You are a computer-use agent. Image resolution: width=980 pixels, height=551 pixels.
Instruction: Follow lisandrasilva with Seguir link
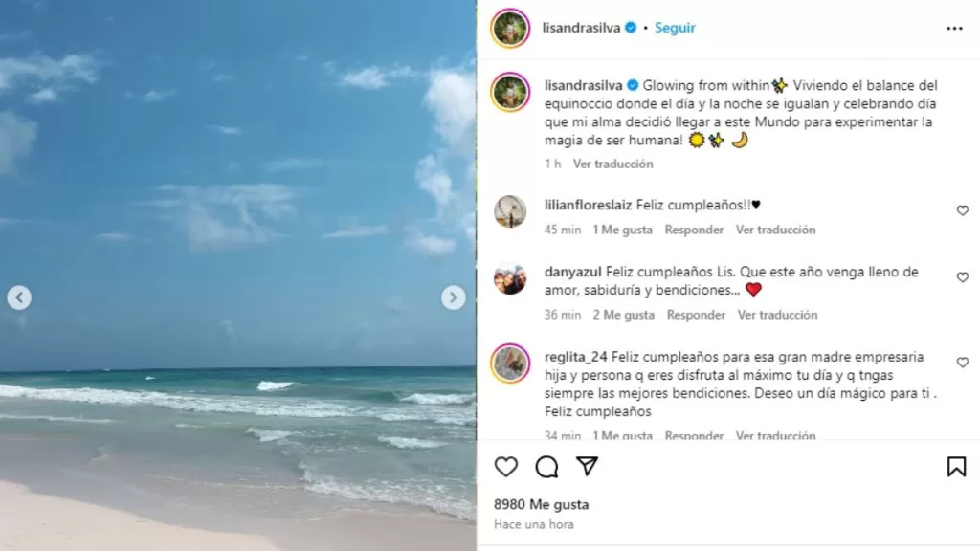tap(675, 28)
